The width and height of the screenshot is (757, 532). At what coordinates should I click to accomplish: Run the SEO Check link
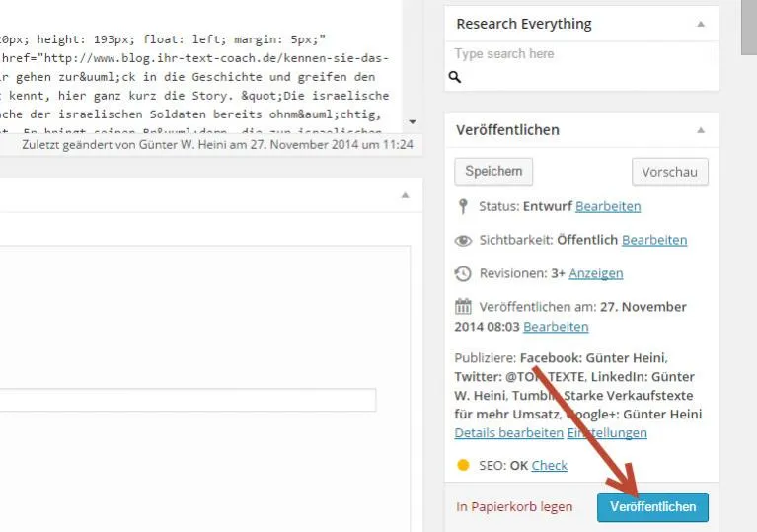(550, 466)
